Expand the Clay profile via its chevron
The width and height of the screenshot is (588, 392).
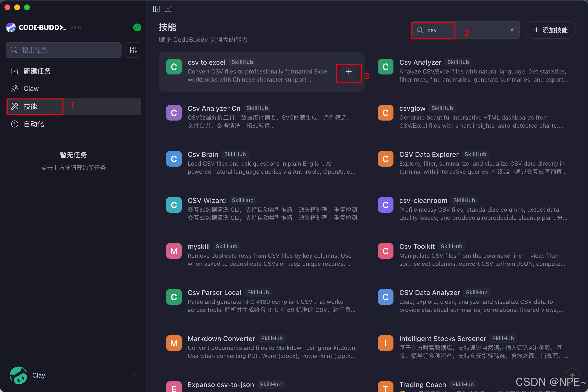point(134,375)
